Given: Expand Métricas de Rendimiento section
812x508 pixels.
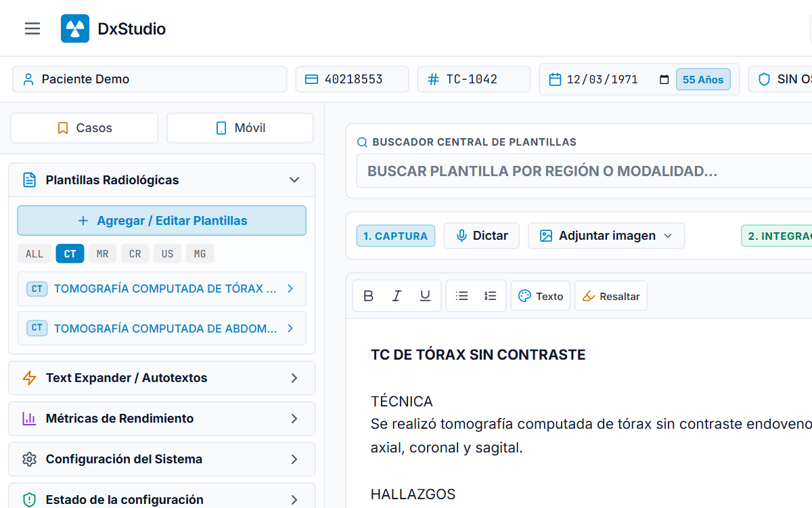Looking at the screenshot, I should (x=162, y=419).
